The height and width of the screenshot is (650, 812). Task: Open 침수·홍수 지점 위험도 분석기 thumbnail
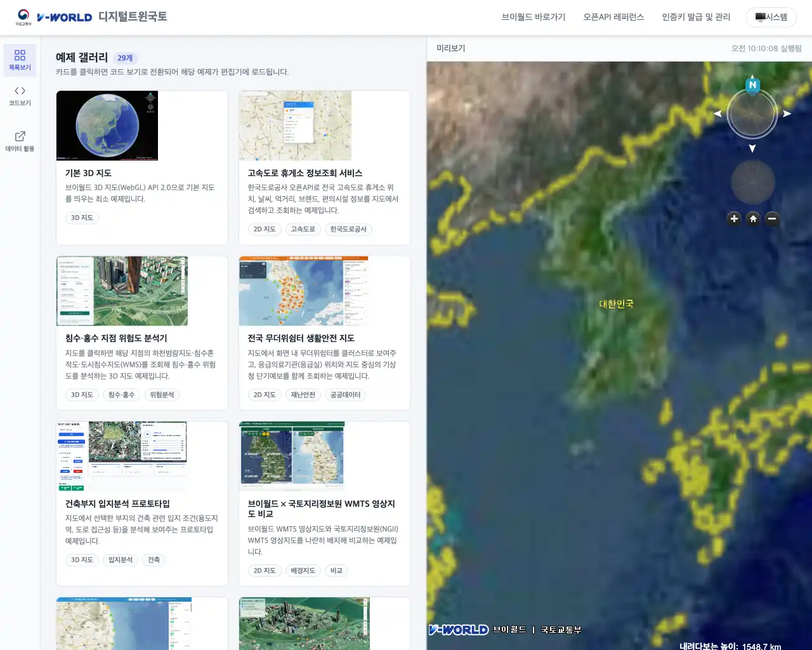tap(122, 291)
